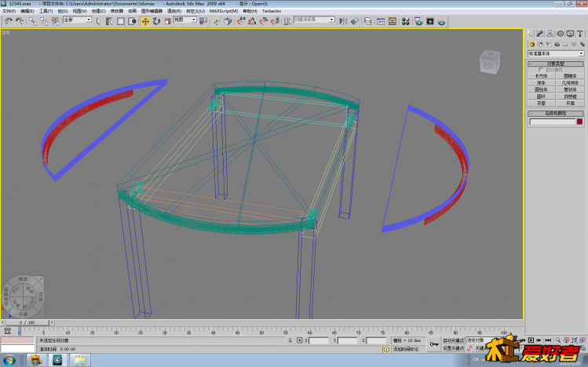This screenshot has width=588, height=367.
Task: Toggle the Spinner Snap icon
Action: pyautogui.click(x=276, y=21)
